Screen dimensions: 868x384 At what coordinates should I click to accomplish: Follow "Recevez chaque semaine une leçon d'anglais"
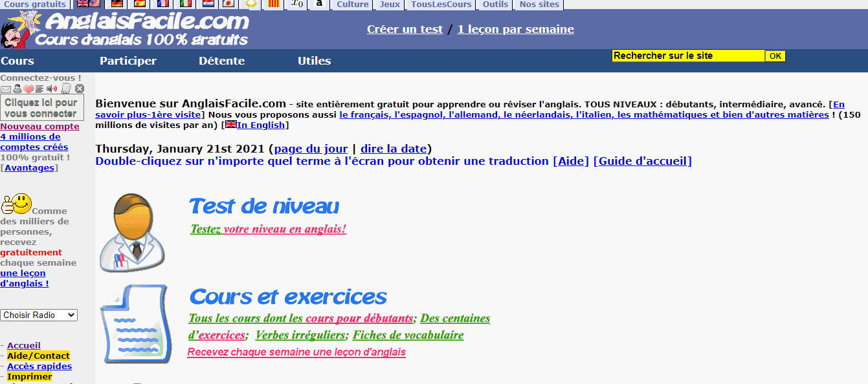(x=296, y=352)
